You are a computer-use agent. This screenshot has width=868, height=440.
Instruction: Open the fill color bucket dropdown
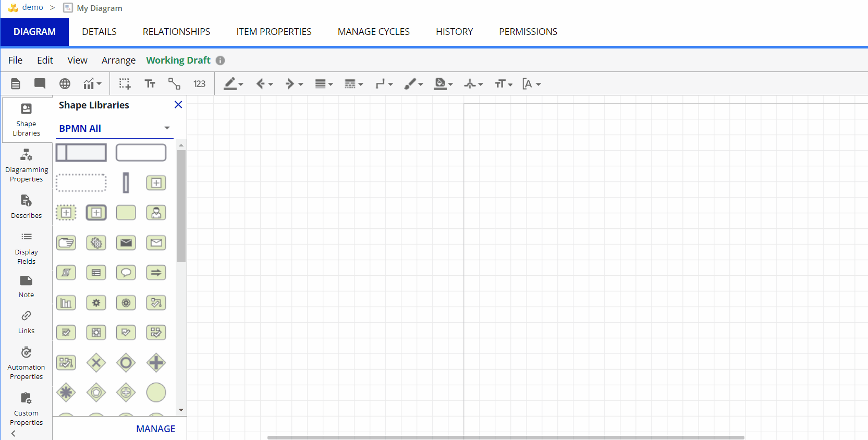pyautogui.click(x=444, y=83)
